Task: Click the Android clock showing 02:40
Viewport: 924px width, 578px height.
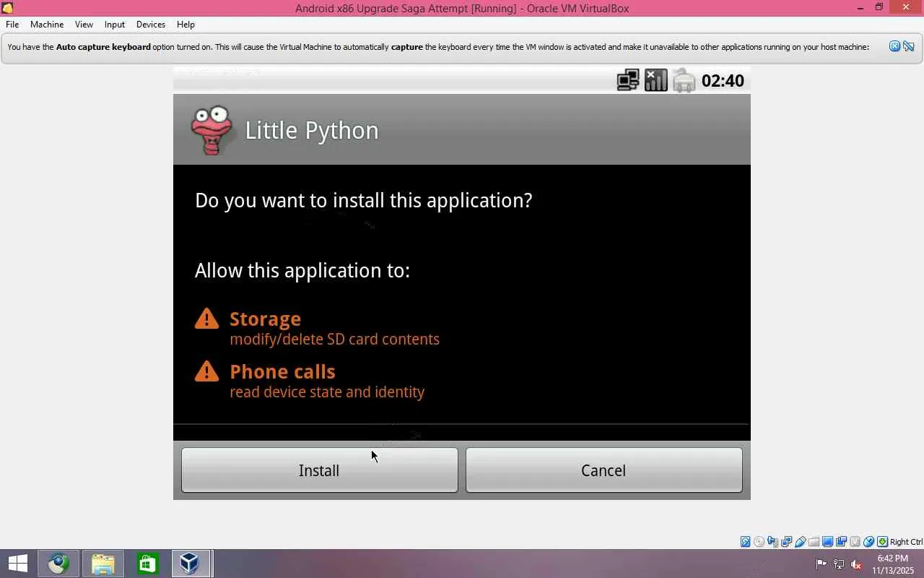Action: pos(723,80)
